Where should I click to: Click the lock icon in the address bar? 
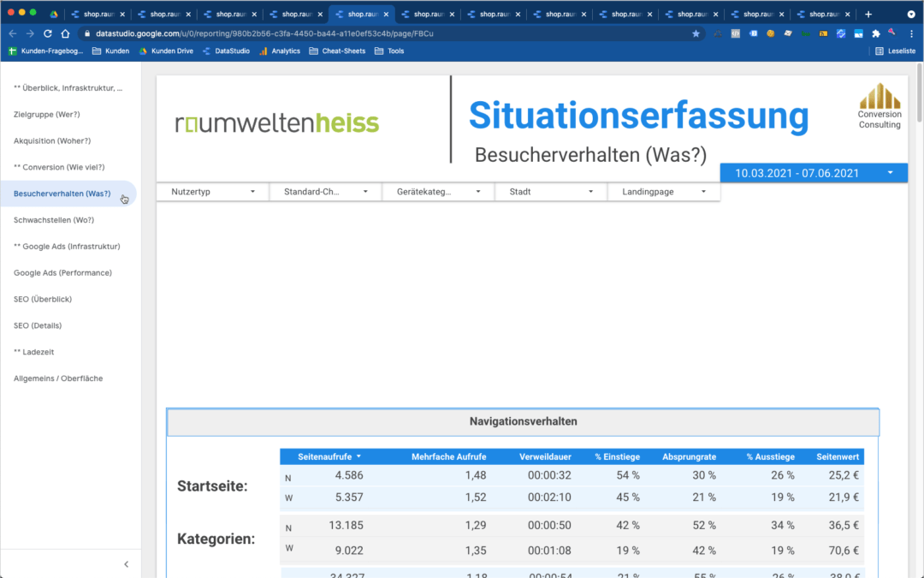[86, 32]
